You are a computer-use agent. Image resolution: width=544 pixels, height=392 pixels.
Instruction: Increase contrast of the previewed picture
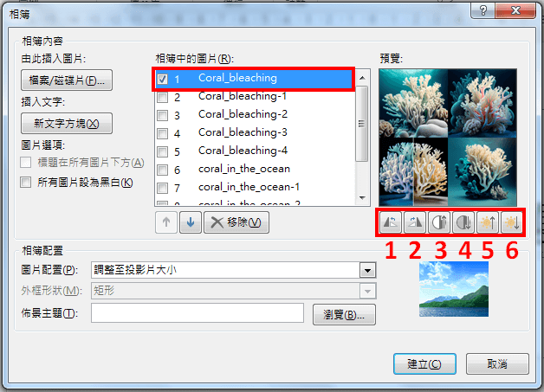[x=439, y=222]
